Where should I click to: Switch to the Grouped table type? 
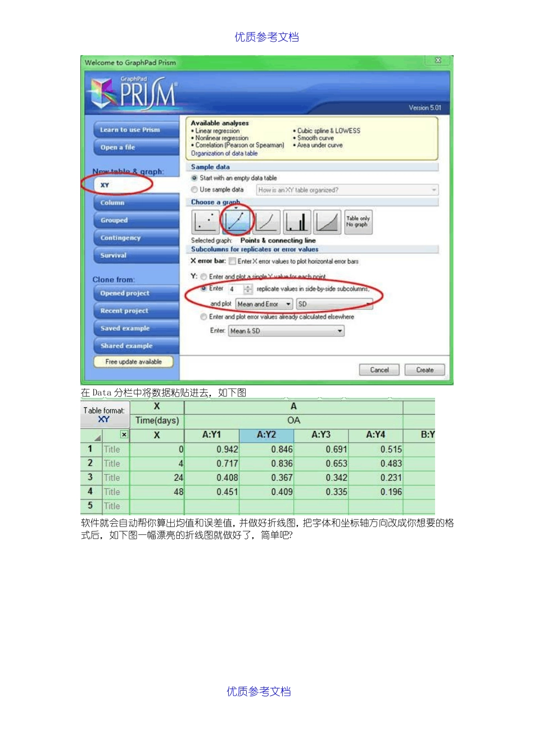(136, 220)
